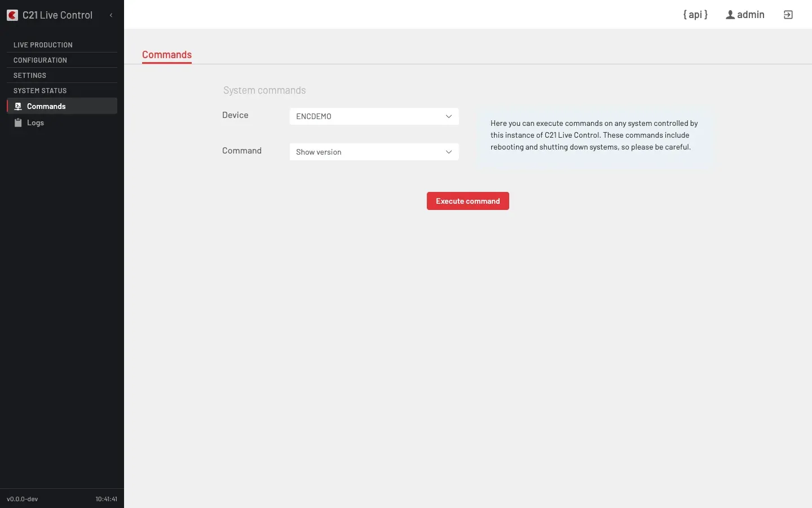Click the System commands heading

264,90
